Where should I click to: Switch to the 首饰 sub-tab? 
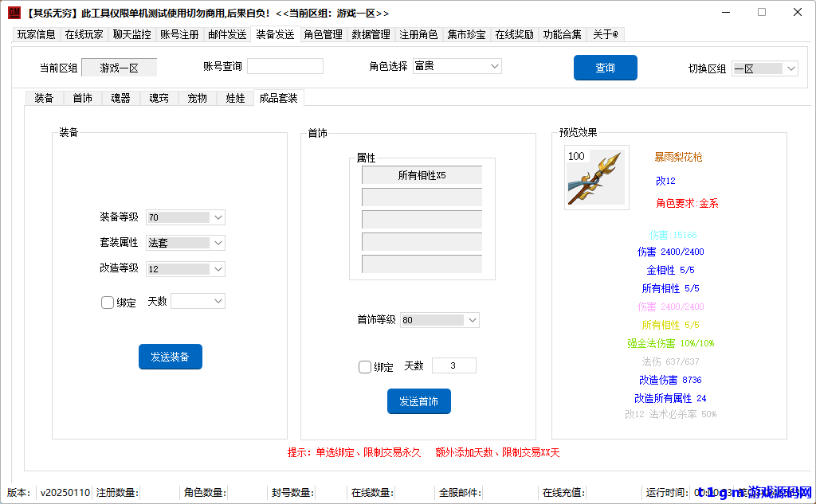[83, 97]
